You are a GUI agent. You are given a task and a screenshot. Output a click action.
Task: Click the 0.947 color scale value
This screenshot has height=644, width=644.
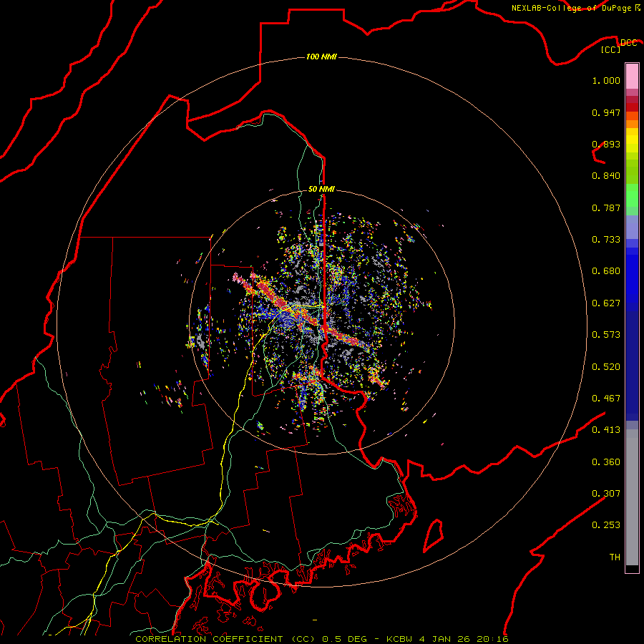pos(606,112)
